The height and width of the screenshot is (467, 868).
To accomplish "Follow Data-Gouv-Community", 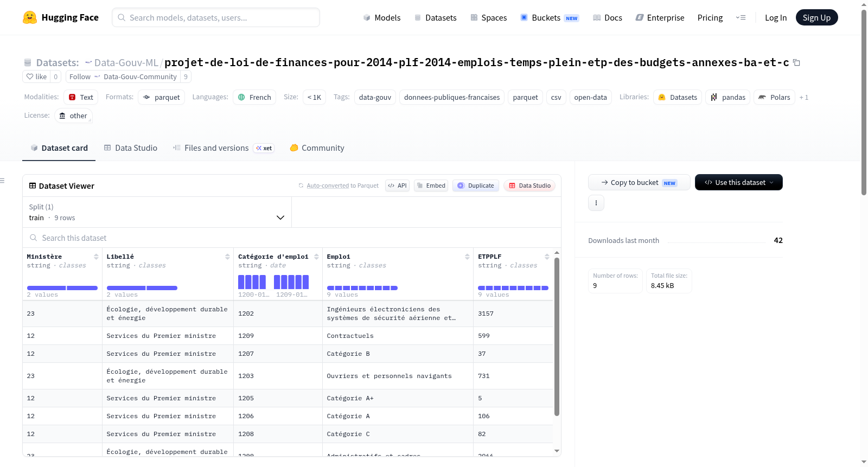I will (123, 77).
